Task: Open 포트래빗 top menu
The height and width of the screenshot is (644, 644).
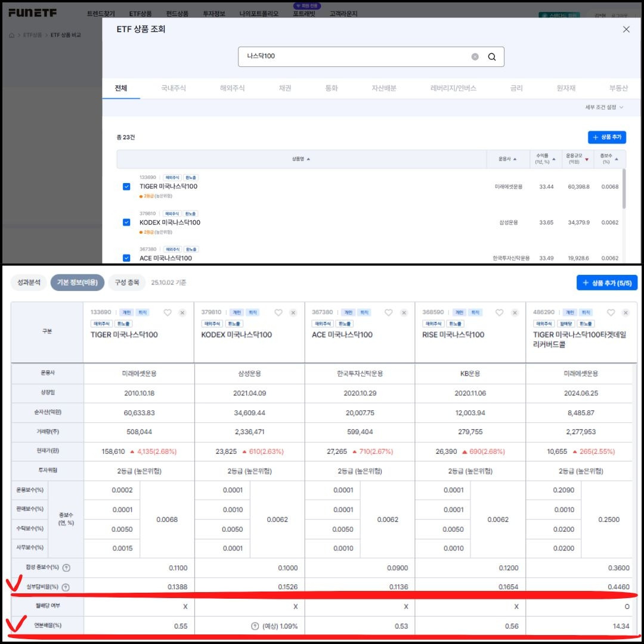Action: coord(304,14)
